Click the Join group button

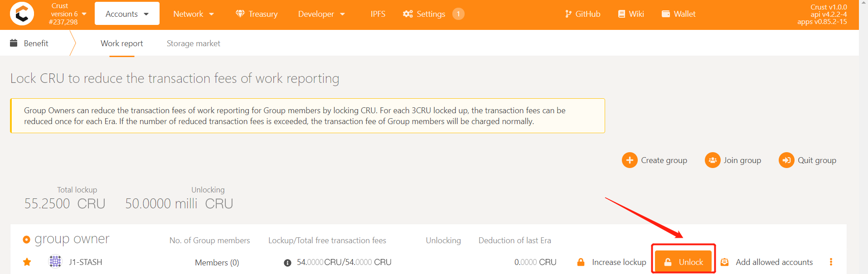[733, 160]
